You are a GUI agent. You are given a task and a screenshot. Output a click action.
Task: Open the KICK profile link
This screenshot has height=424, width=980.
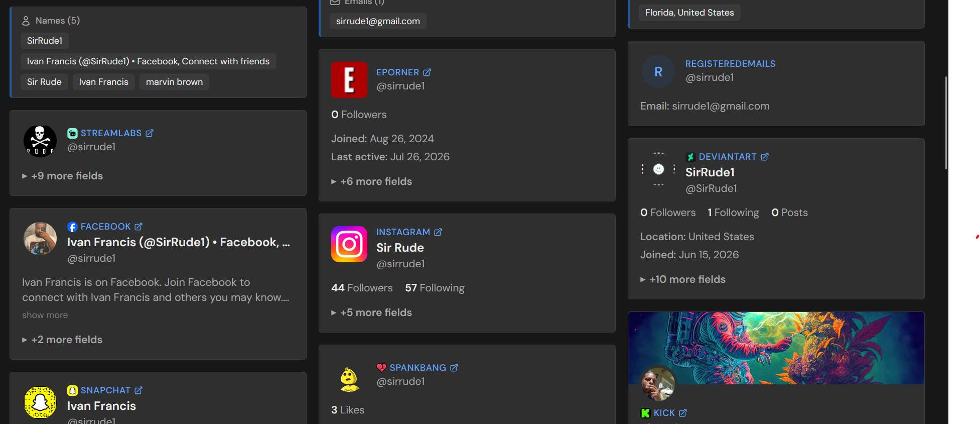(x=664, y=413)
